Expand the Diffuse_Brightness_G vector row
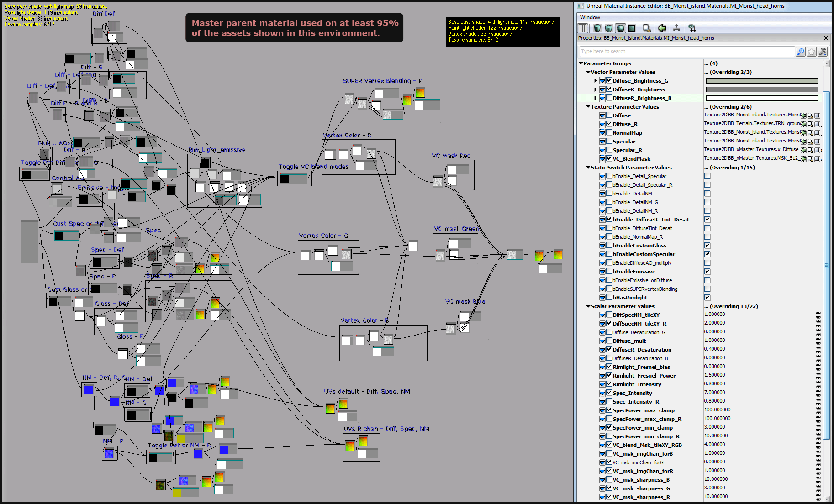Screen dimensions: 834x504 point(596,81)
